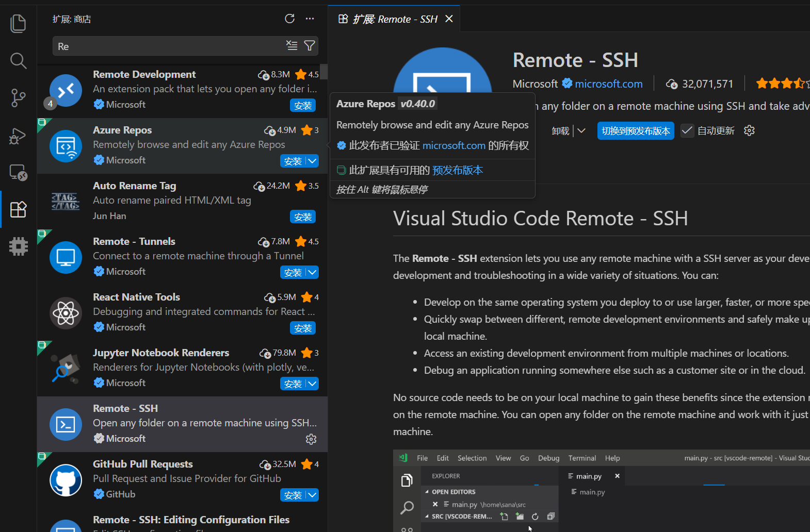Image resolution: width=810 pixels, height=532 pixels.
Task: Install the React Native Tools extension
Action: pos(303,328)
